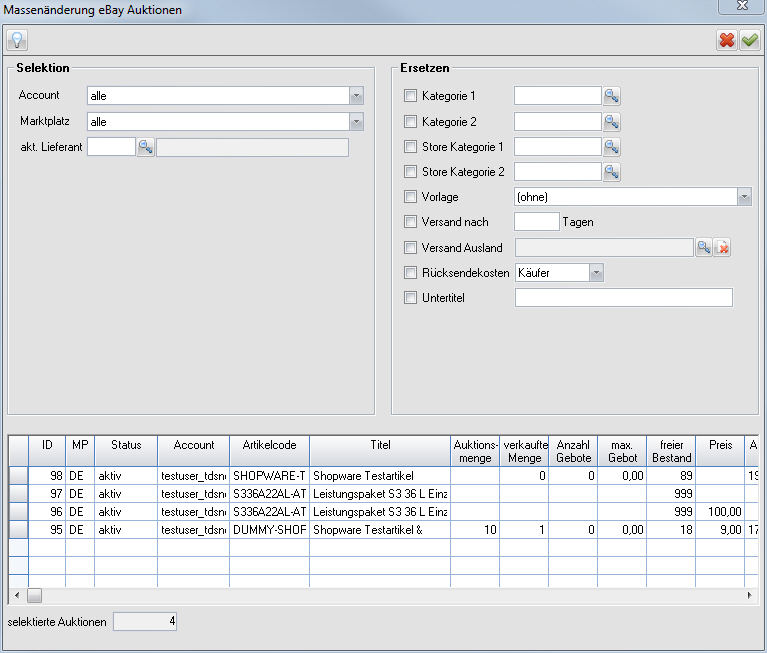
Task: Click the Kategorie 1 input field
Action: click(558, 95)
